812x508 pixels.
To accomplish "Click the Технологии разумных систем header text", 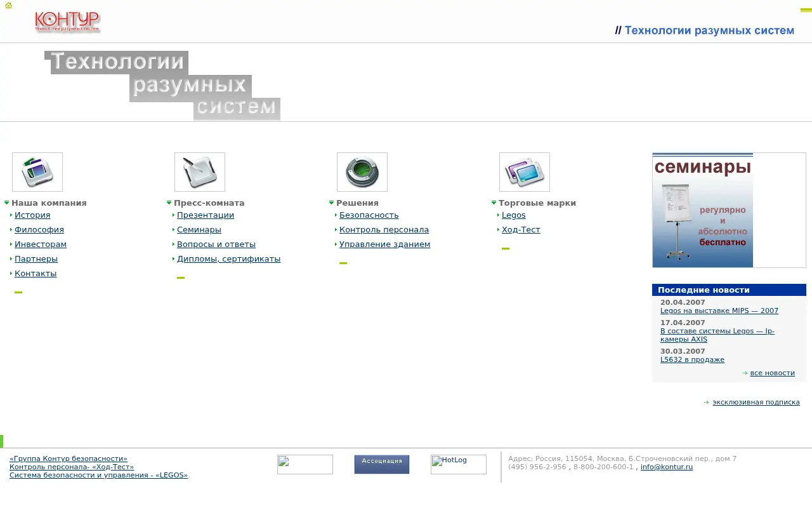I will (705, 30).
